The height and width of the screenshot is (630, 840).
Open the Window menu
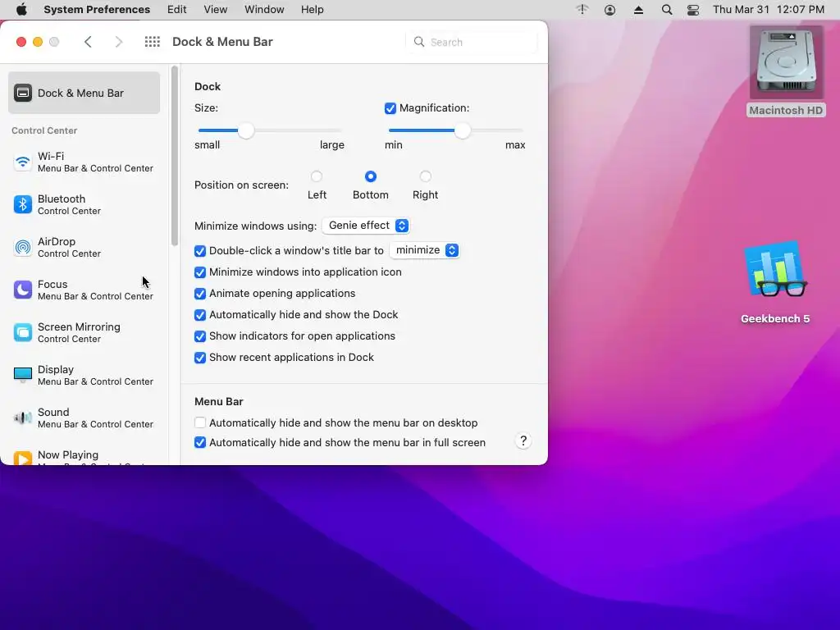coord(264,10)
